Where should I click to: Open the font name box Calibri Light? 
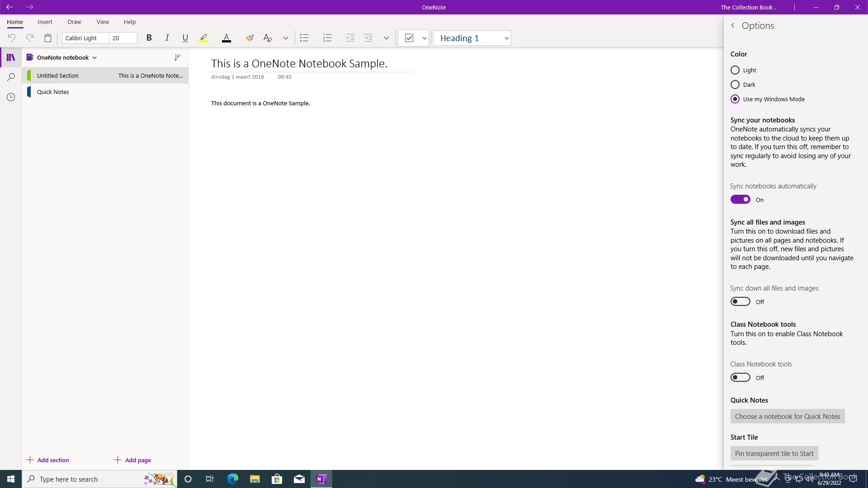coord(85,38)
